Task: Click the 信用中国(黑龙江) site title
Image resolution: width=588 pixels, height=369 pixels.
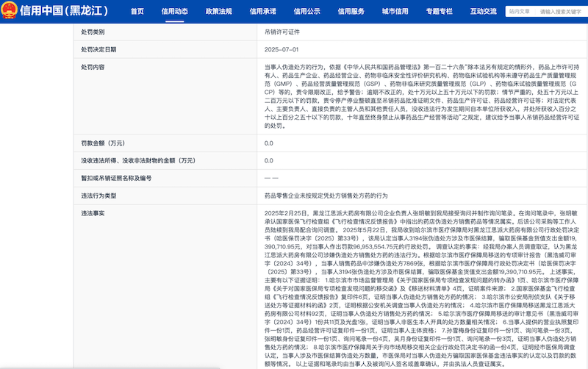Action: tap(64, 10)
